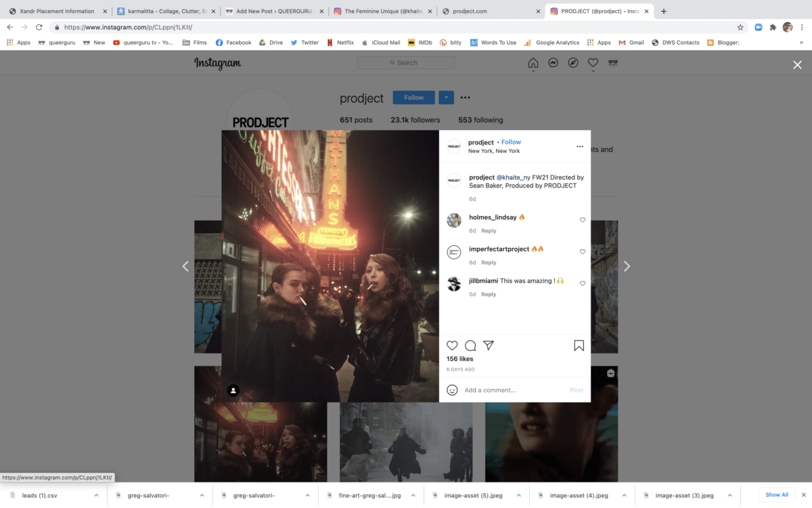The width and height of the screenshot is (812, 508).
Task: Open the Chrome profile avatar
Action: pyautogui.click(x=788, y=27)
